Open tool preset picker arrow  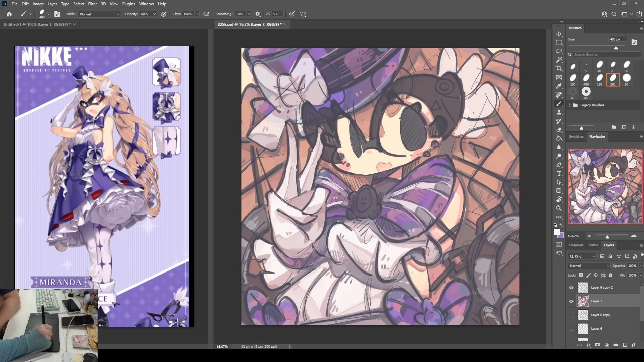[30, 14]
